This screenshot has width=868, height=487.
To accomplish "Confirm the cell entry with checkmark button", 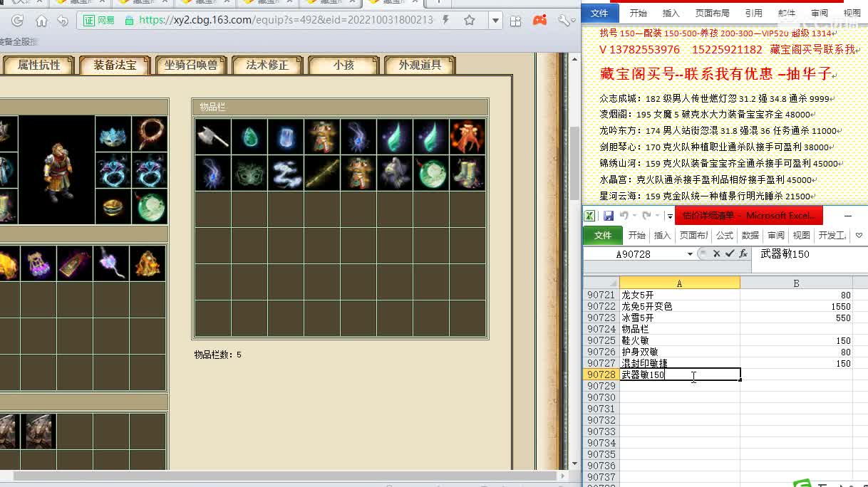I will (730, 254).
